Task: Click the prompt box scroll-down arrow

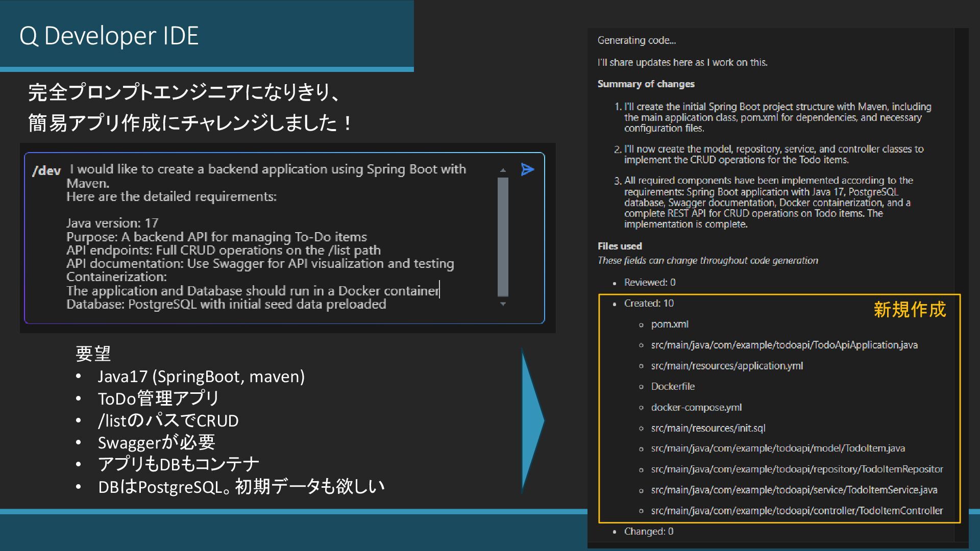Action: [503, 304]
